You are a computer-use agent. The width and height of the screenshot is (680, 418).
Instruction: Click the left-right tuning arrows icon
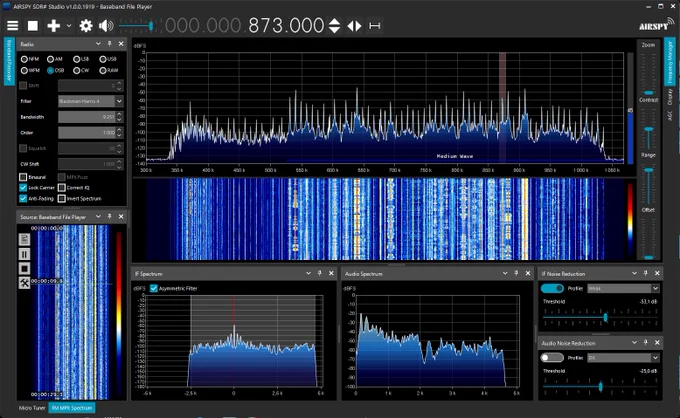point(354,26)
